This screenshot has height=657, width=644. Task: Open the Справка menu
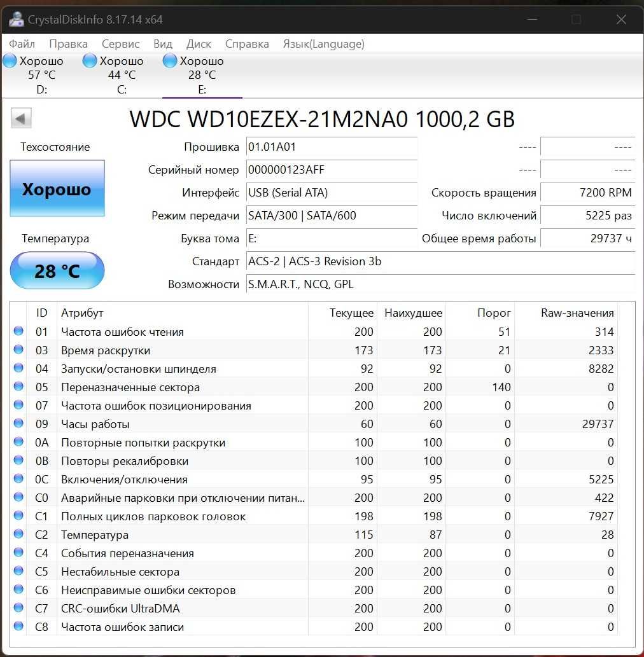tap(247, 44)
